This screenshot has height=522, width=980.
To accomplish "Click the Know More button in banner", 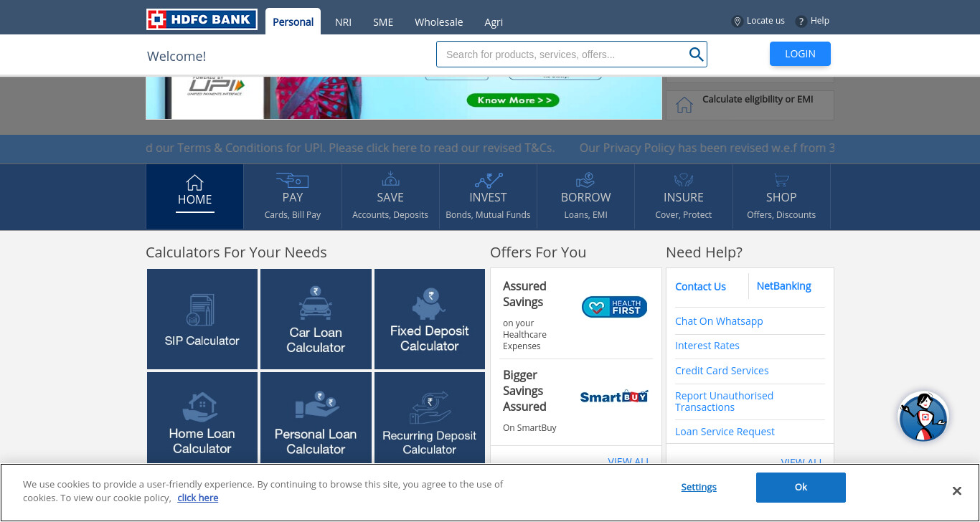I will pyautogui.click(x=513, y=100).
